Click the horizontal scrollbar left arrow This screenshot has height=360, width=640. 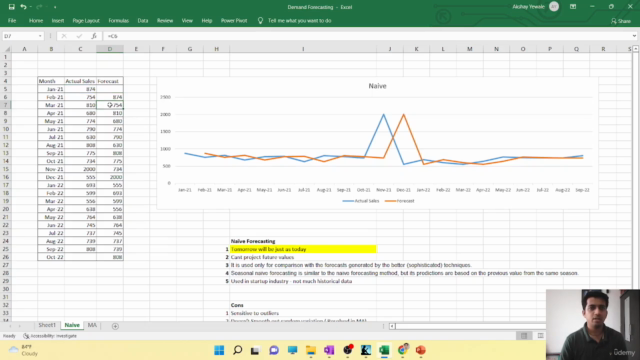pyautogui.click(x=392, y=326)
